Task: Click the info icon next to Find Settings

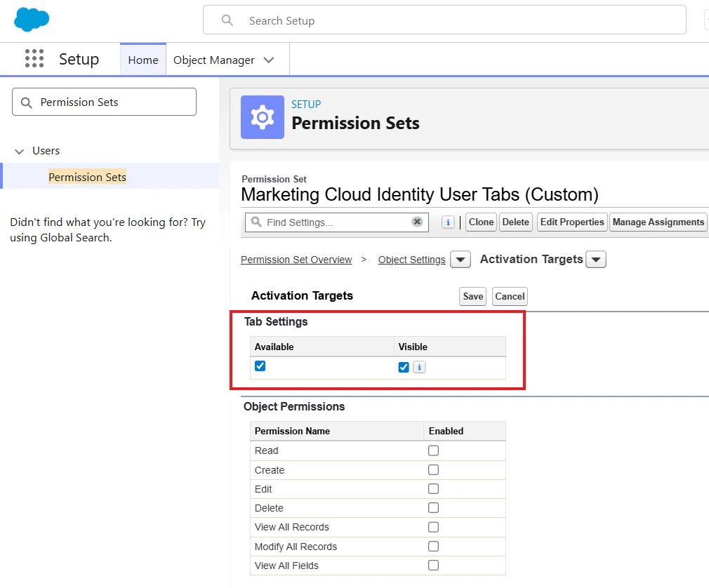Action: [448, 222]
